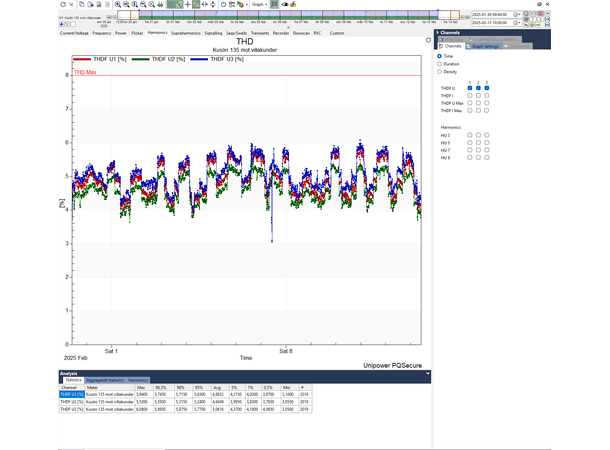
Task: Switch to the Frequency tab
Action: pyautogui.click(x=102, y=33)
